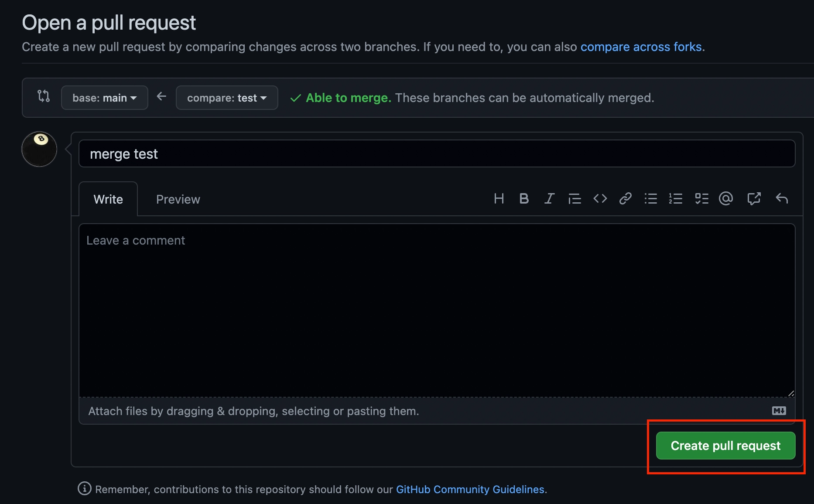Open the base: main branch dropdown
814x504 pixels.
click(105, 98)
